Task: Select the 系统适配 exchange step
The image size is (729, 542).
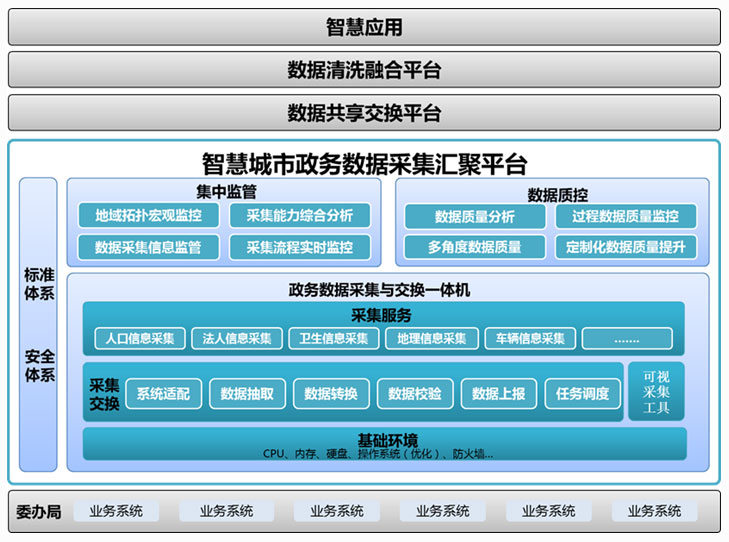Action: [x=164, y=393]
